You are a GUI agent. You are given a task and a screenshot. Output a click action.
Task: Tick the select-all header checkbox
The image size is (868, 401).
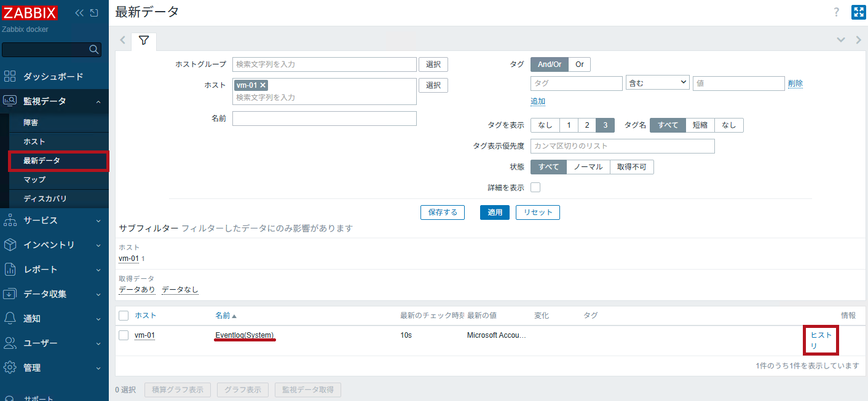click(x=124, y=316)
